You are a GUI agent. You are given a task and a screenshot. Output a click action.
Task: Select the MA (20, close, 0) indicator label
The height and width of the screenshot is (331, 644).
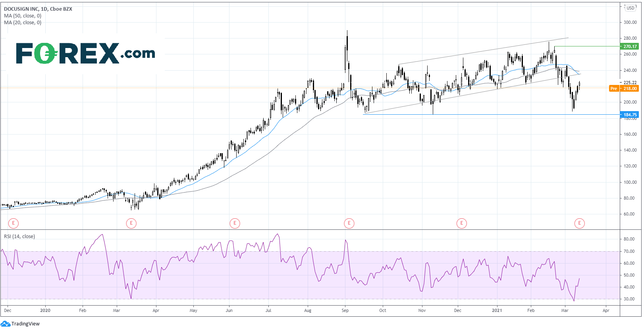pyautogui.click(x=23, y=23)
